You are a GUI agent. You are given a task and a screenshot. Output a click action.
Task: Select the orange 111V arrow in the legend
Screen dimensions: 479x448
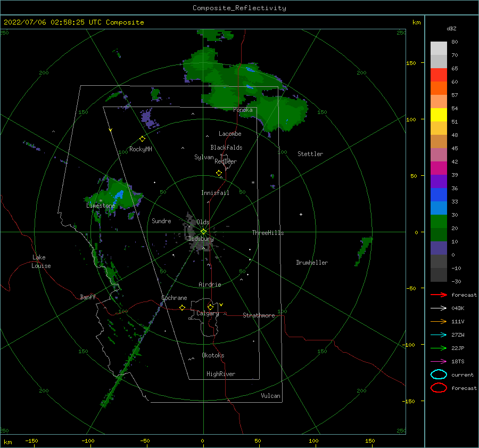pyautogui.click(x=439, y=321)
